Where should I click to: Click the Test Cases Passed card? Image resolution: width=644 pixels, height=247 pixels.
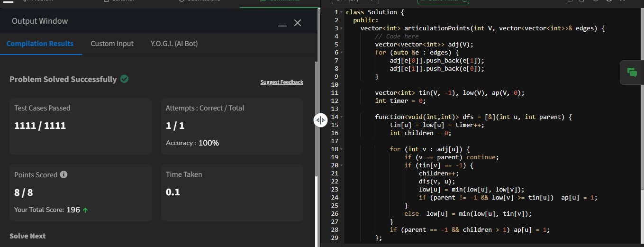(81, 126)
